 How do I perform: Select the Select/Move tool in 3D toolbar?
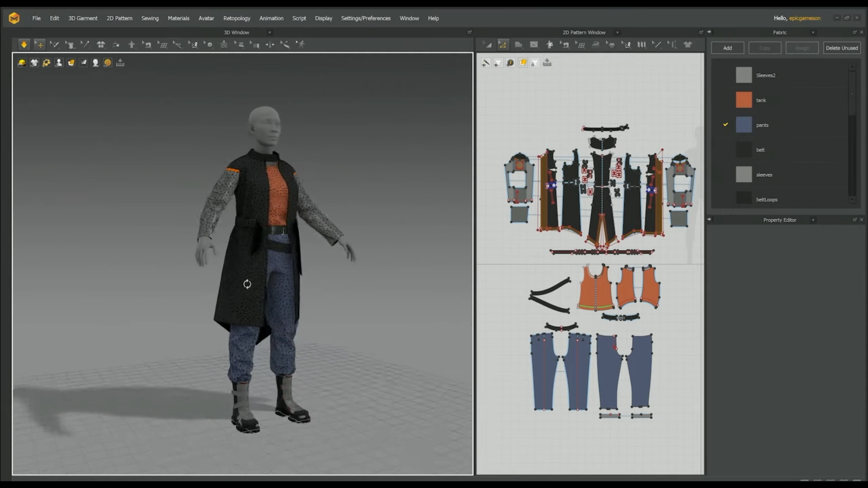click(x=39, y=44)
